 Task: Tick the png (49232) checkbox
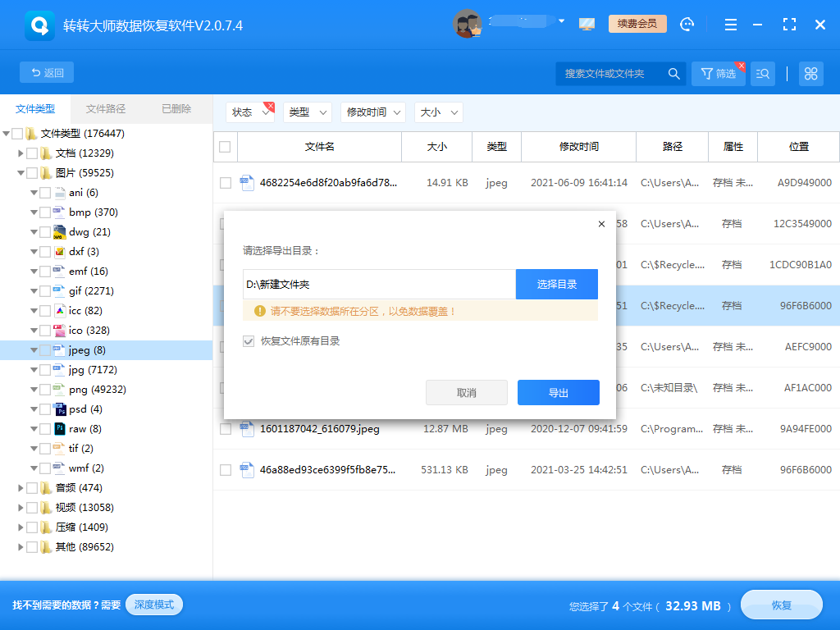coord(45,390)
